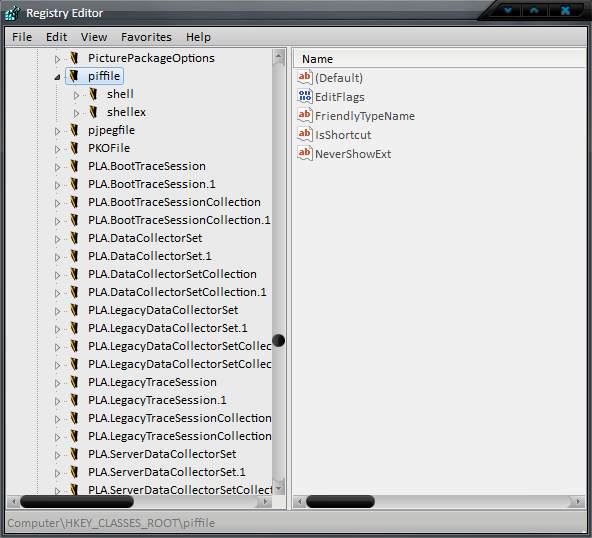Open the Help menu
592x538 pixels.
click(198, 37)
